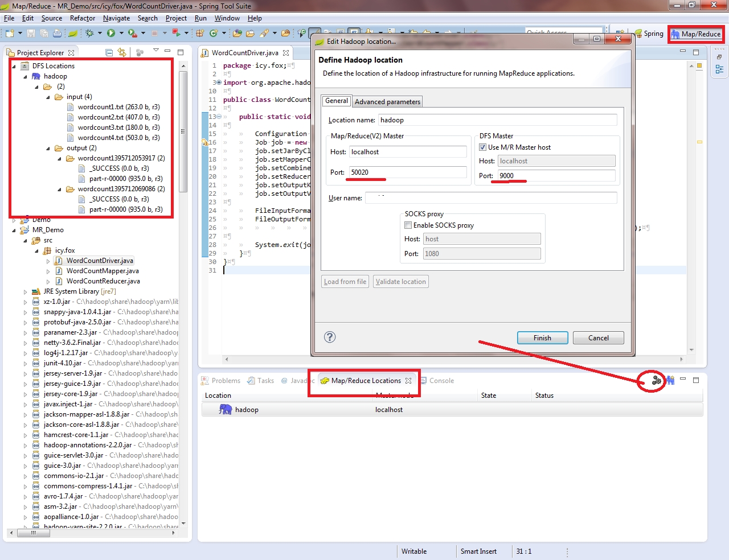This screenshot has height=560, width=729.
Task: Collapse the output (2) folder
Action: tap(48, 149)
